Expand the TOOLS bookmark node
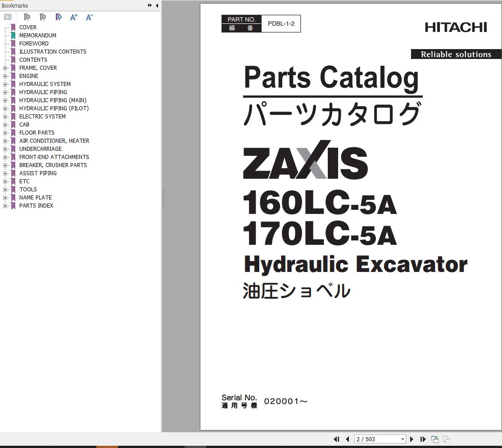 5,190
